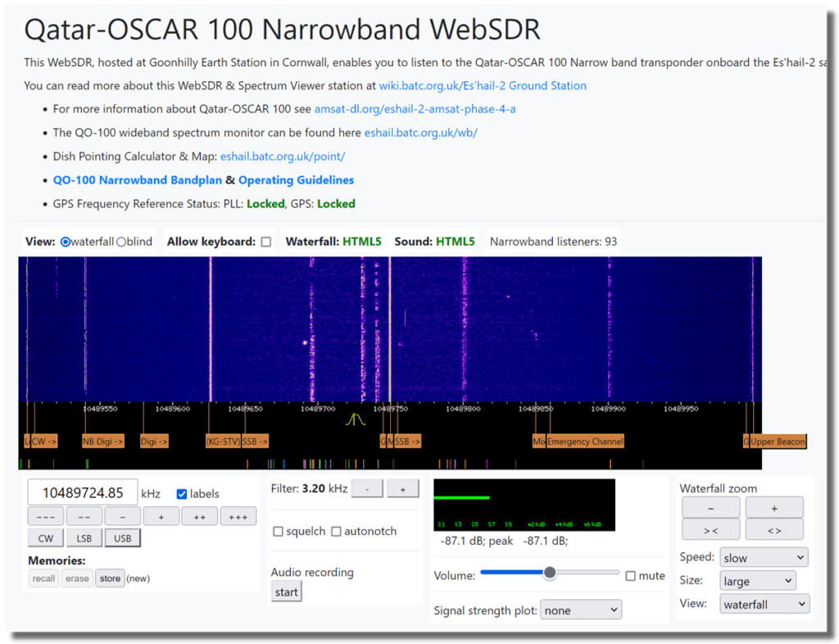Click the S-meter signal strength display
This screenshot has height=644, width=839.
click(x=524, y=505)
